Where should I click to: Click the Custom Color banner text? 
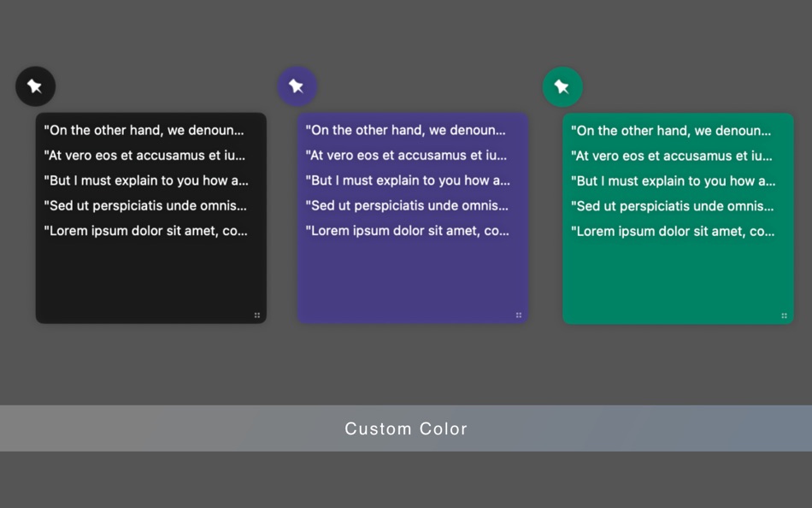(x=406, y=428)
